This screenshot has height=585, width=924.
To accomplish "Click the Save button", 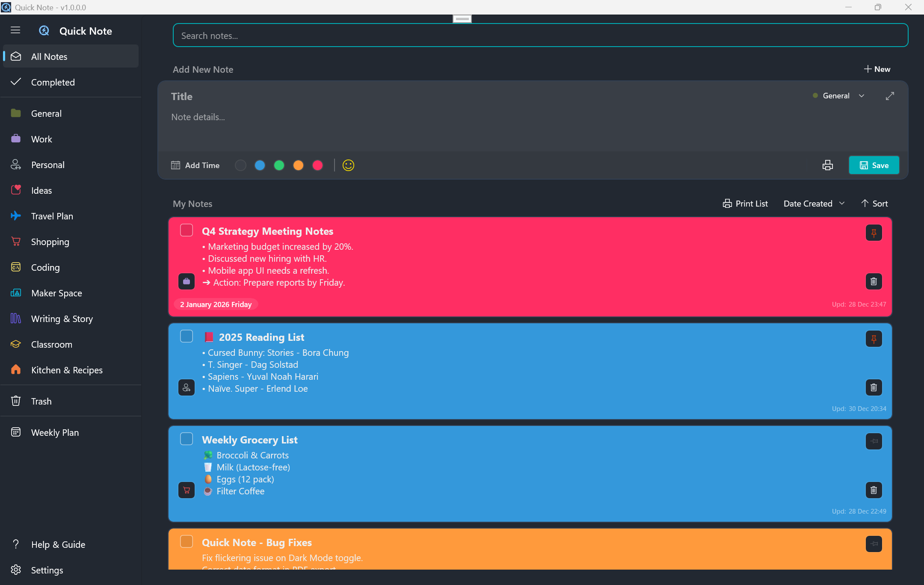I will pyautogui.click(x=874, y=165).
